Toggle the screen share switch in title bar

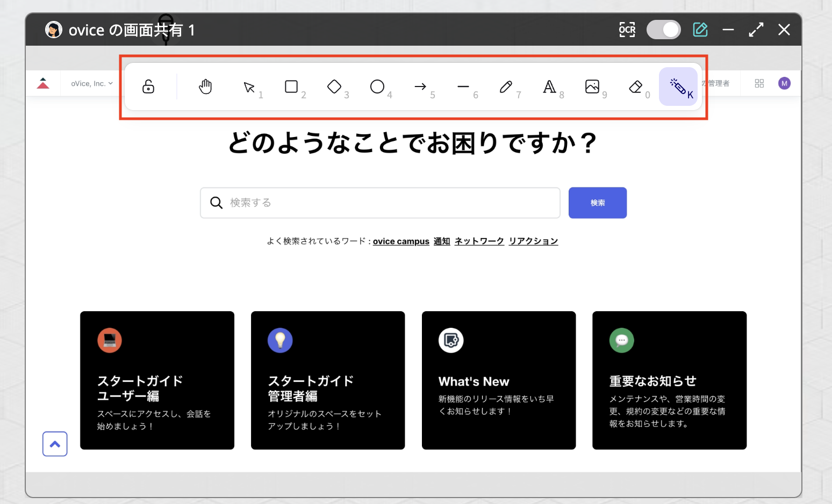click(663, 30)
